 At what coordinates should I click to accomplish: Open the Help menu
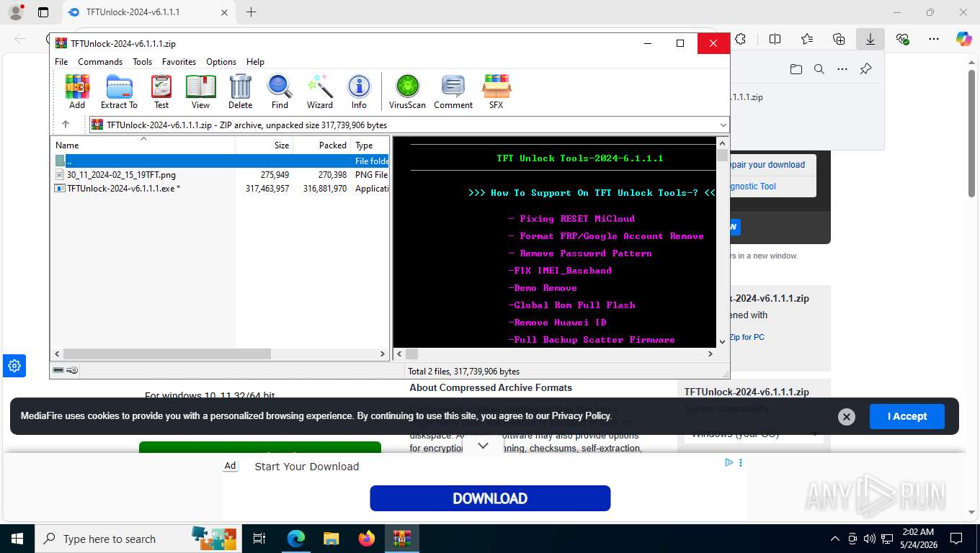click(255, 62)
